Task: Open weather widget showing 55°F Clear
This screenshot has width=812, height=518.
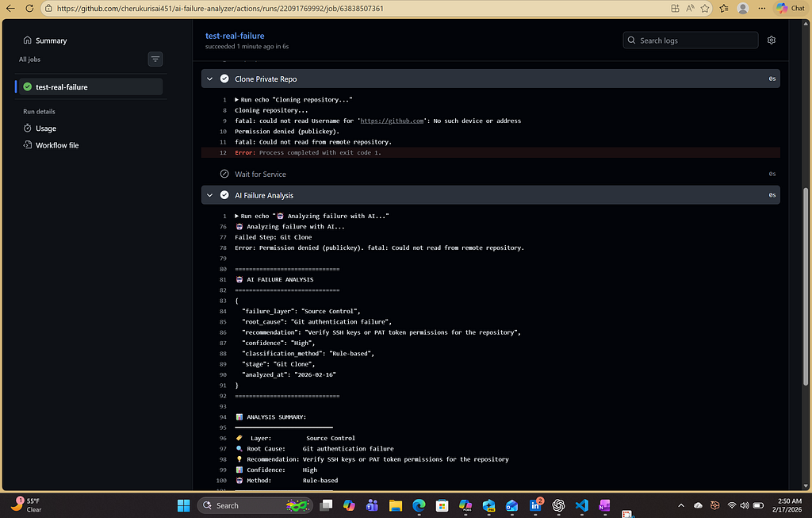Action: tap(26, 505)
